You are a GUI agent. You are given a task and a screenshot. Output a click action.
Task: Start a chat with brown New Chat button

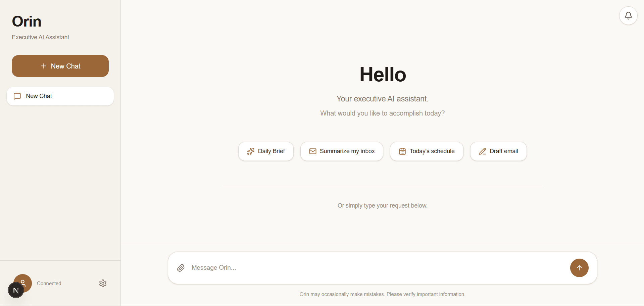60,66
